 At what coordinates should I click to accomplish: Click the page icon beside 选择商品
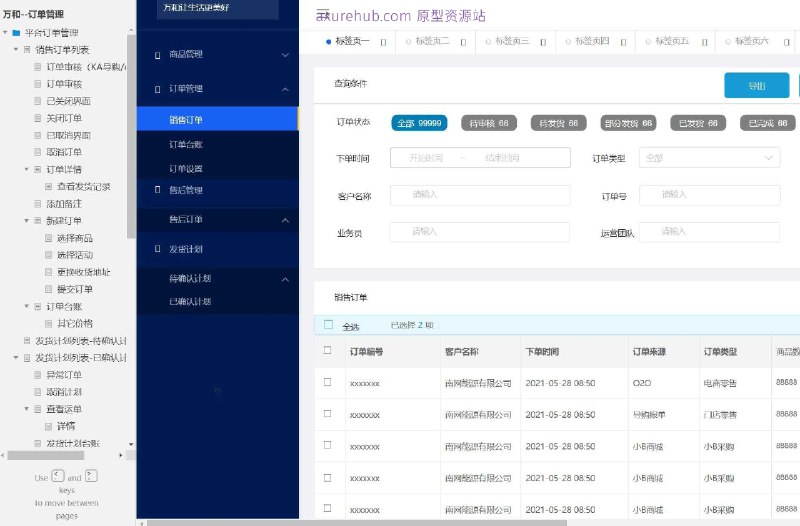(x=48, y=238)
